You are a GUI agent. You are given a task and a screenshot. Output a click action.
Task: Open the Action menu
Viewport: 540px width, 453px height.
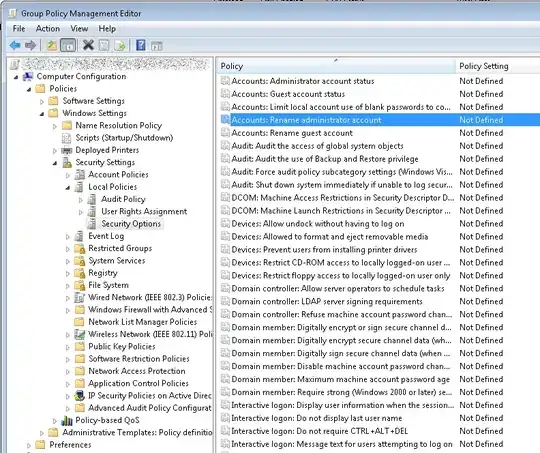coord(48,29)
